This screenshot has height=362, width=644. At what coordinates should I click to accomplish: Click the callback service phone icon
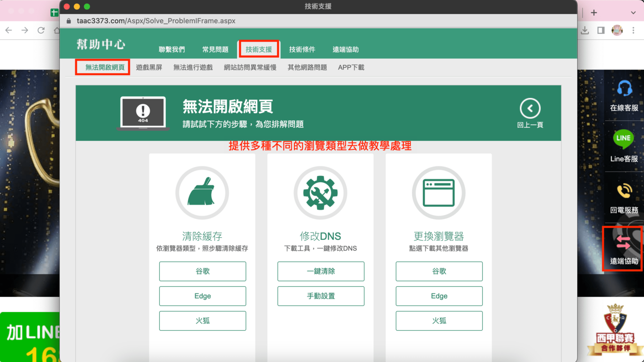pos(624,191)
